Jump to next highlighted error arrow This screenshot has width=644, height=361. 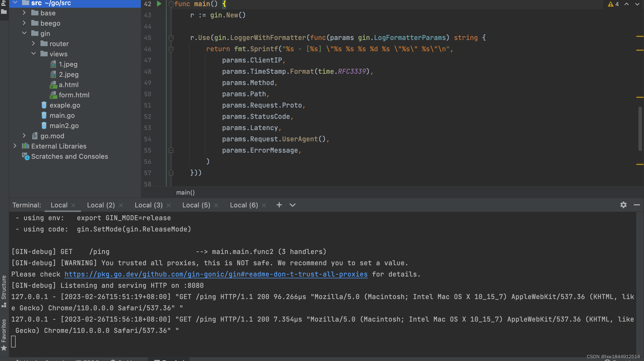(x=637, y=4)
